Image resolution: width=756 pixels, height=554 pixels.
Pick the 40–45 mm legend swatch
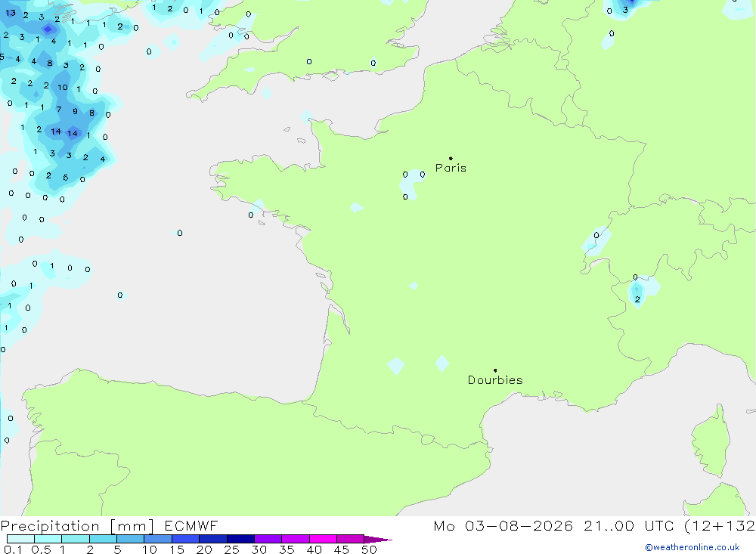tap(323, 539)
